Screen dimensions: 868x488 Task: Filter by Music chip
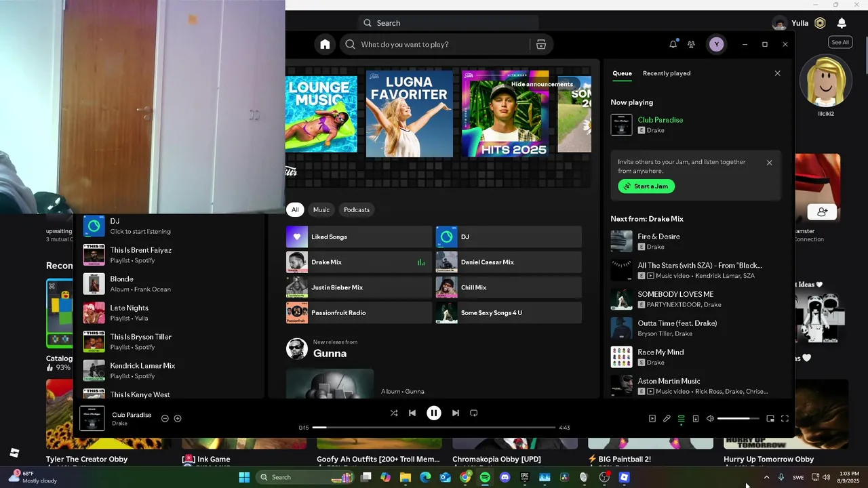click(x=321, y=210)
